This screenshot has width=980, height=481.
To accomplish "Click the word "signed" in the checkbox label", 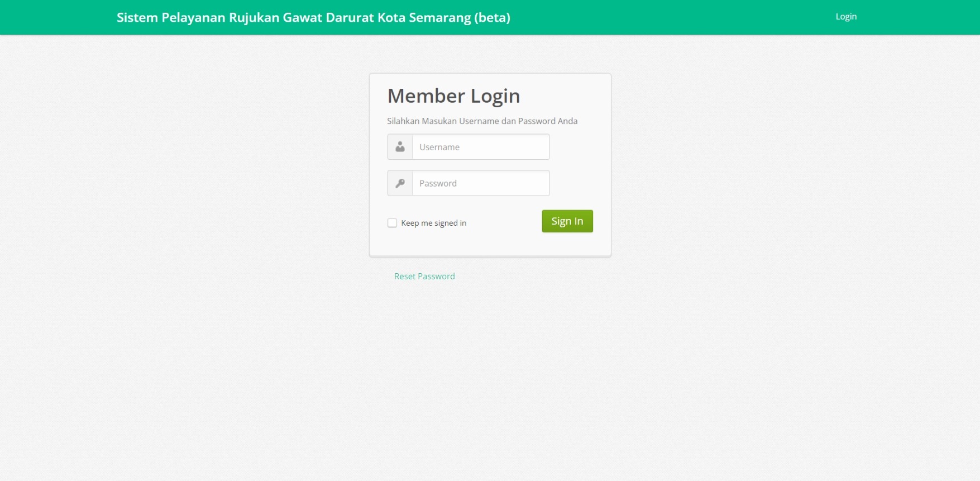I will [x=446, y=223].
